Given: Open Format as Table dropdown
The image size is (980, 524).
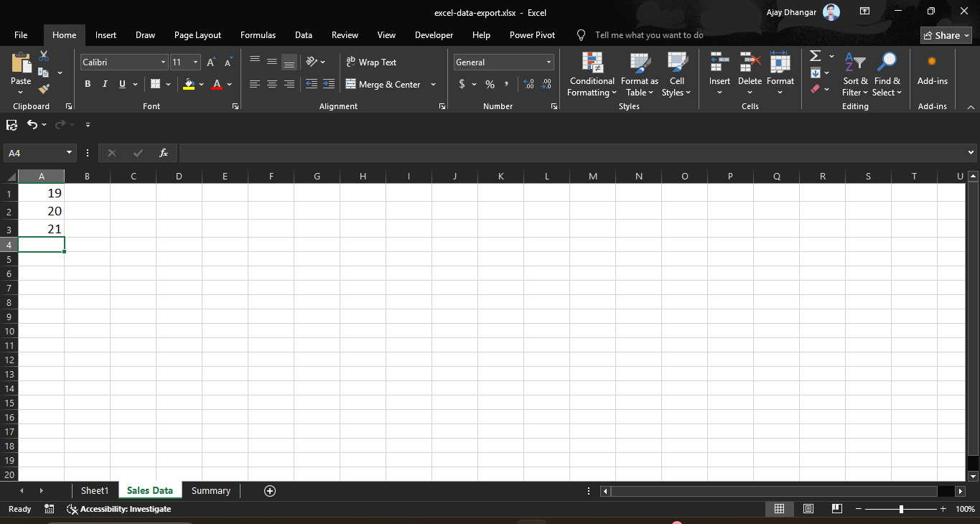Looking at the screenshot, I should click(x=640, y=74).
